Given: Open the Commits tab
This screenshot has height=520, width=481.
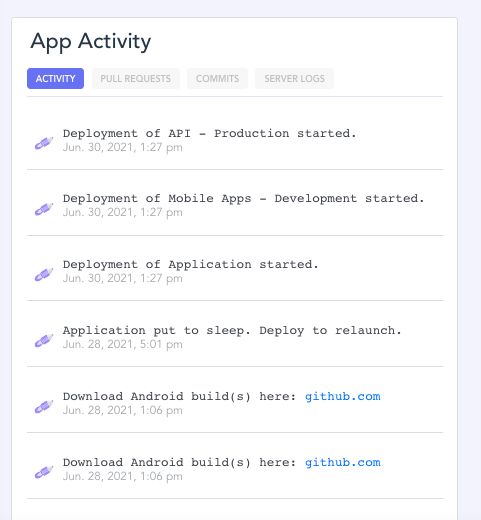Looking at the screenshot, I should pos(217,79).
